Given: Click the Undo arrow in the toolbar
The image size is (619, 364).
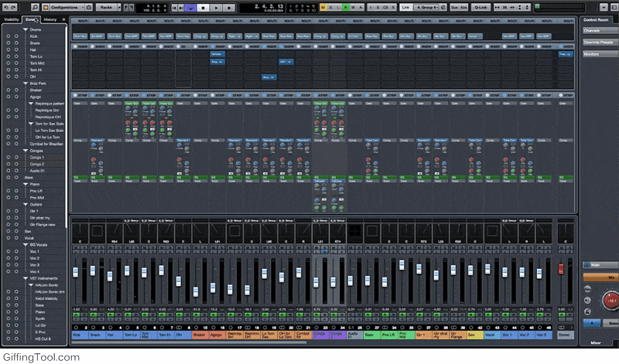Looking at the screenshot, I should point(6,7).
